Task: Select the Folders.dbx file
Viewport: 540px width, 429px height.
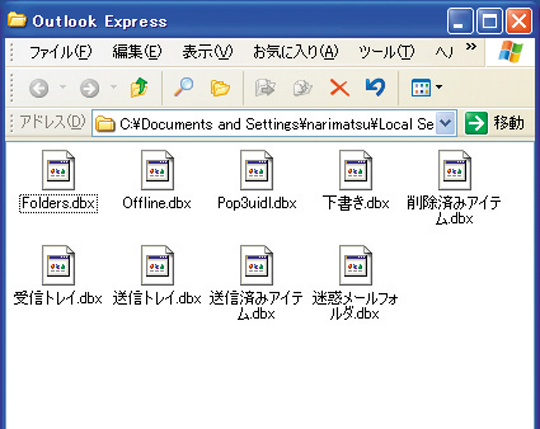Action: point(59,181)
